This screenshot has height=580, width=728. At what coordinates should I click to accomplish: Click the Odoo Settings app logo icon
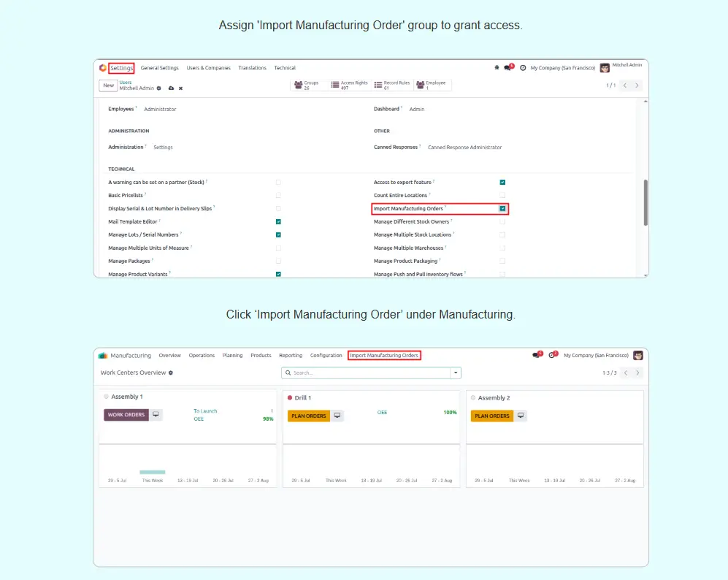coord(102,68)
